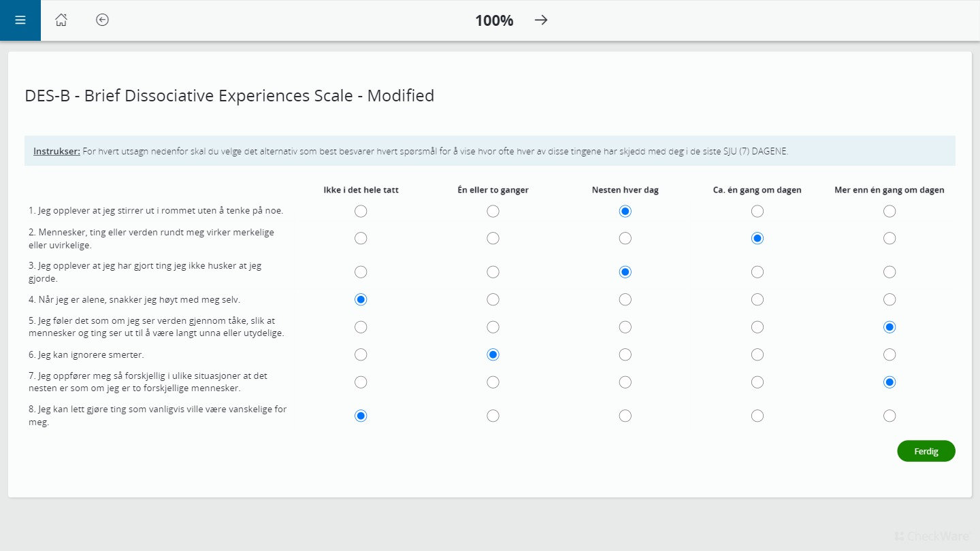Choose 'Ikke i det hele tatt' for question 2

point(361,238)
